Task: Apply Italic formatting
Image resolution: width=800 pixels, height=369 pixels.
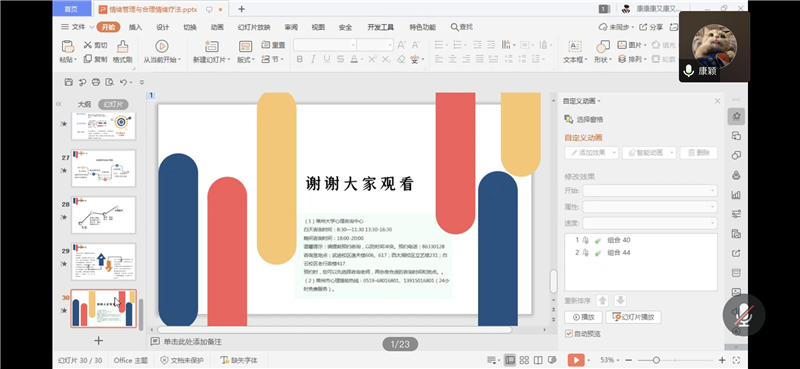Action: pos(313,59)
